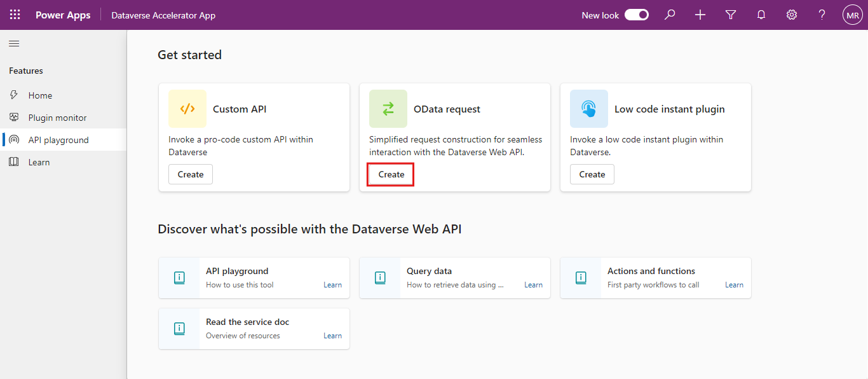The height and width of the screenshot is (379, 868).
Task: Turn off the New look toggle
Action: coord(636,15)
